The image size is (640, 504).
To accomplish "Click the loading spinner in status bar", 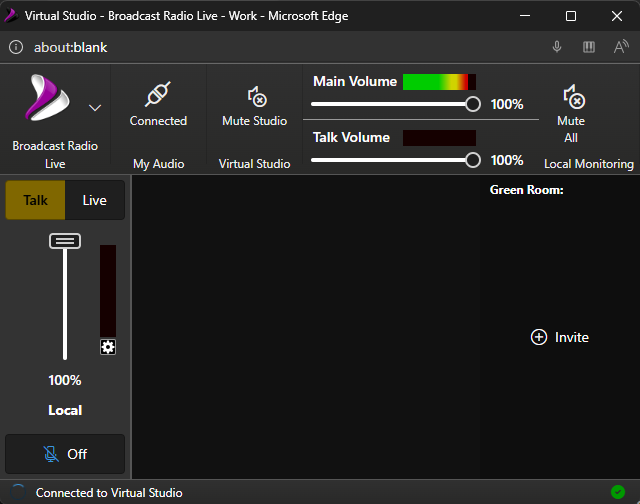I will pos(18,492).
